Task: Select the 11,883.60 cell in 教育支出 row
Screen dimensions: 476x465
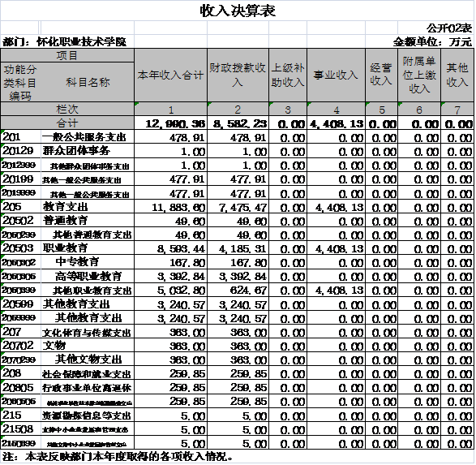Action: tap(170, 207)
